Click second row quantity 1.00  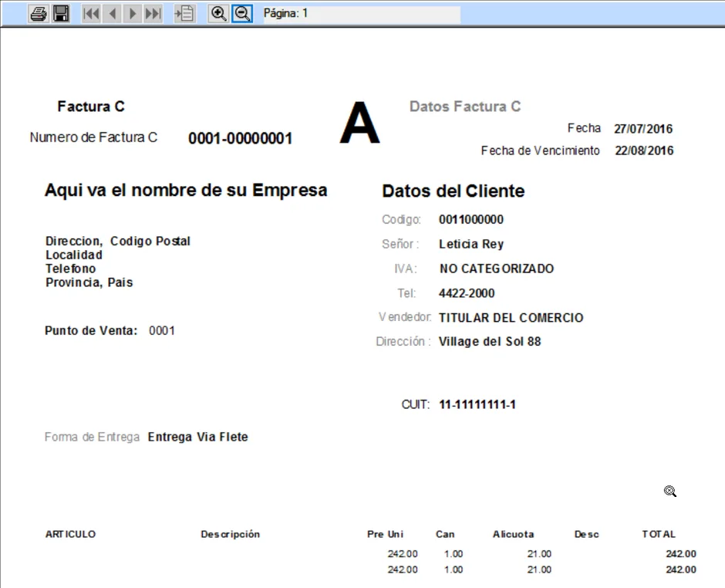pyautogui.click(x=454, y=569)
